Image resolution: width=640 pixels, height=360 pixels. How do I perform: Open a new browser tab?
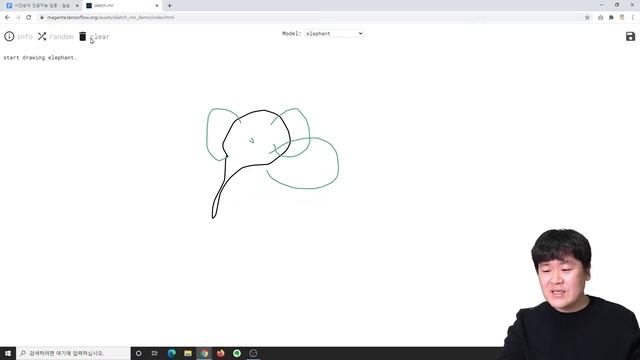pos(169,6)
